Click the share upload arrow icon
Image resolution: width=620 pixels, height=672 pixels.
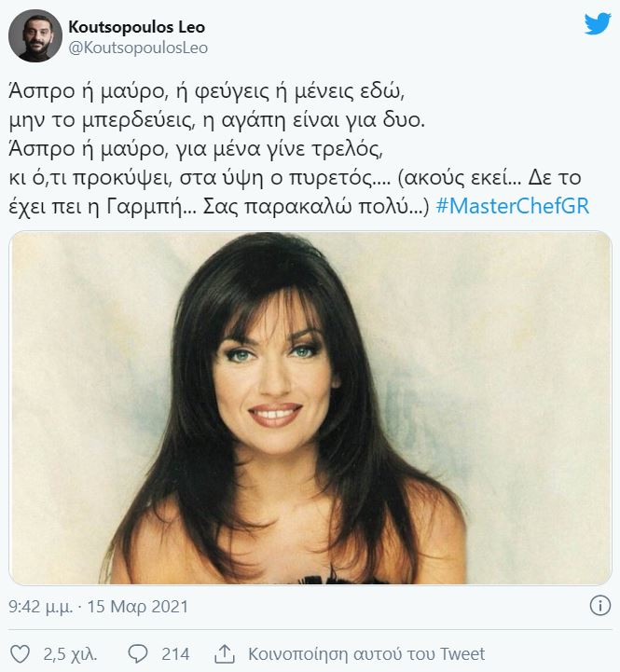coord(225,653)
